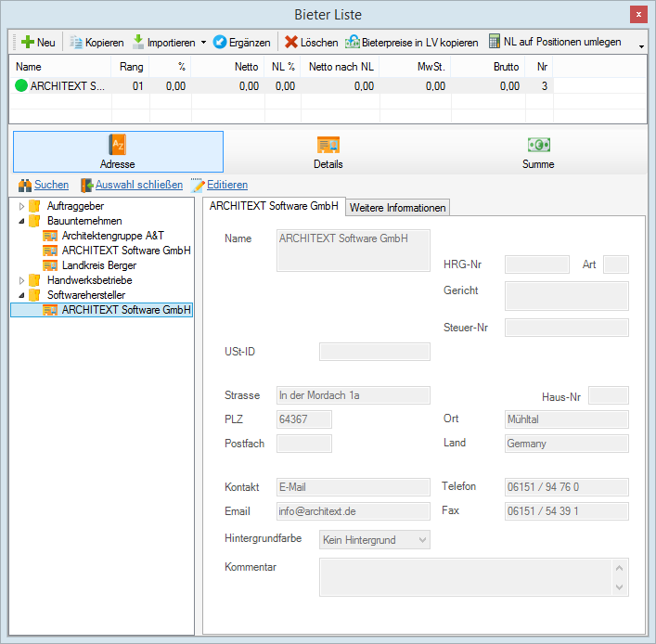Click the Name column header
Screen dimensions: 656x644
(x=59, y=67)
